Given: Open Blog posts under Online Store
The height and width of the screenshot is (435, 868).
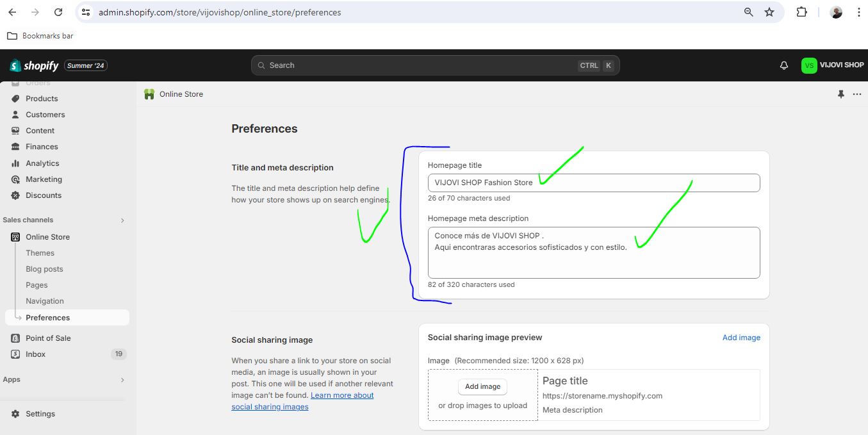Looking at the screenshot, I should click(x=44, y=269).
